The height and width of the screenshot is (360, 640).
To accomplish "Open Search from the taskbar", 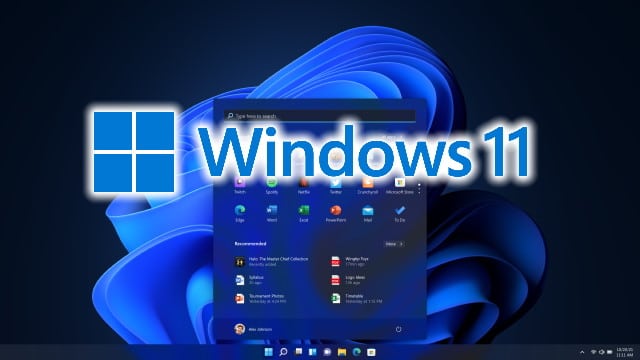I will tap(283, 352).
